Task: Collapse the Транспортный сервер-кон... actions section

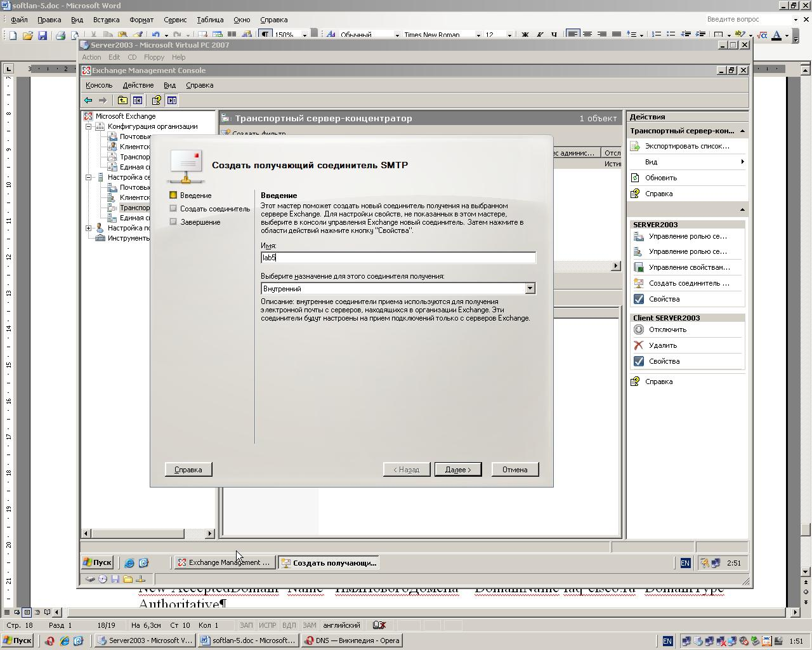Action: pos(742,131)
